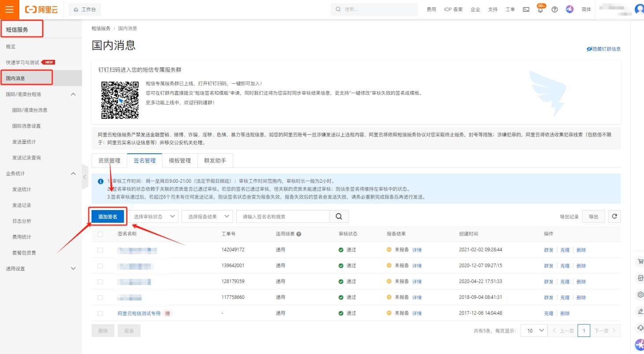Open the customer service headset icon

tap(640, 328)
